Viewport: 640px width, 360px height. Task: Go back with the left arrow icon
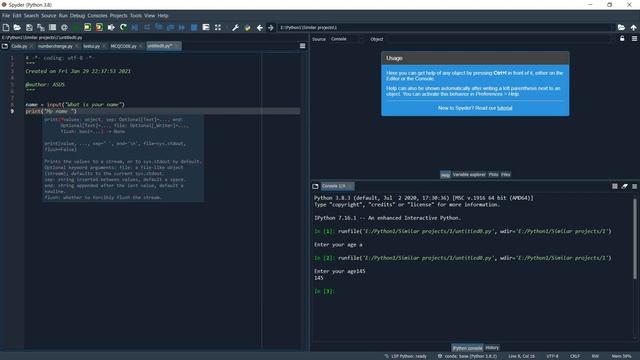(259, 27)
